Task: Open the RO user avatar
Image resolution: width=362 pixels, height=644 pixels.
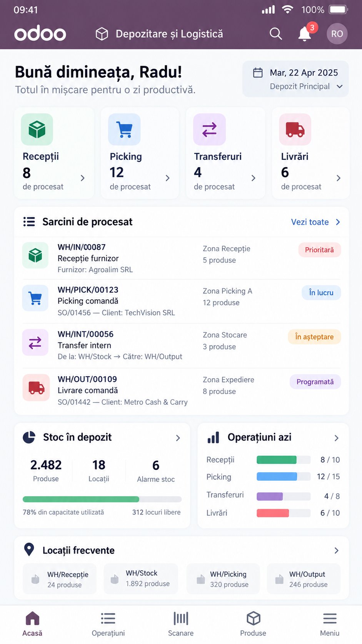Action: pos(337,34)
